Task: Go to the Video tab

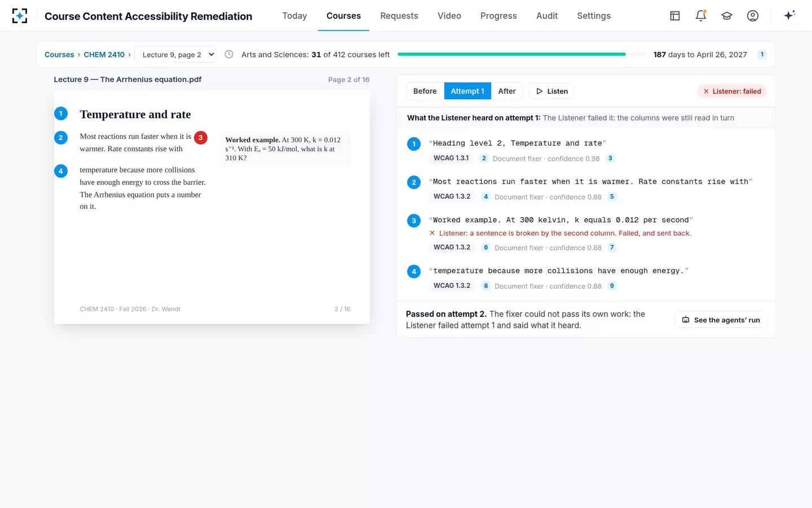Action: [x=449, y=16]
